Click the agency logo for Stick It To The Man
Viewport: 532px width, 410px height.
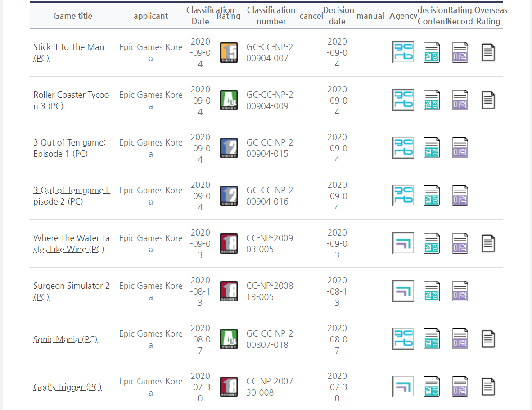tap(403, 52)
